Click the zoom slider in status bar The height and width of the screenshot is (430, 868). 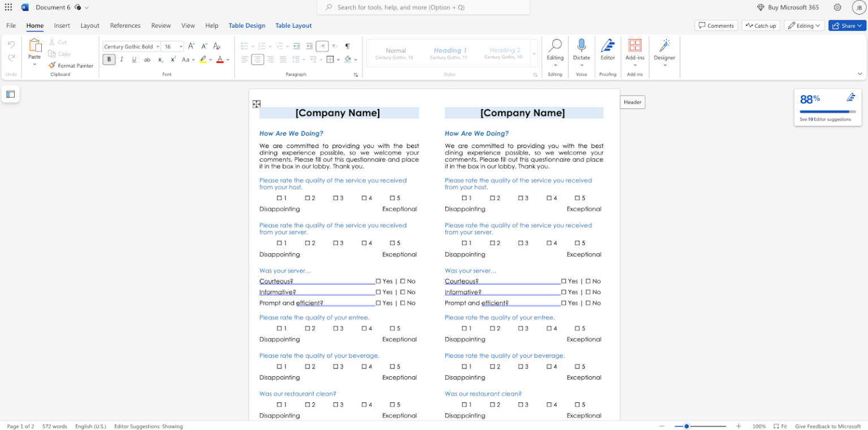coord(687,426)
